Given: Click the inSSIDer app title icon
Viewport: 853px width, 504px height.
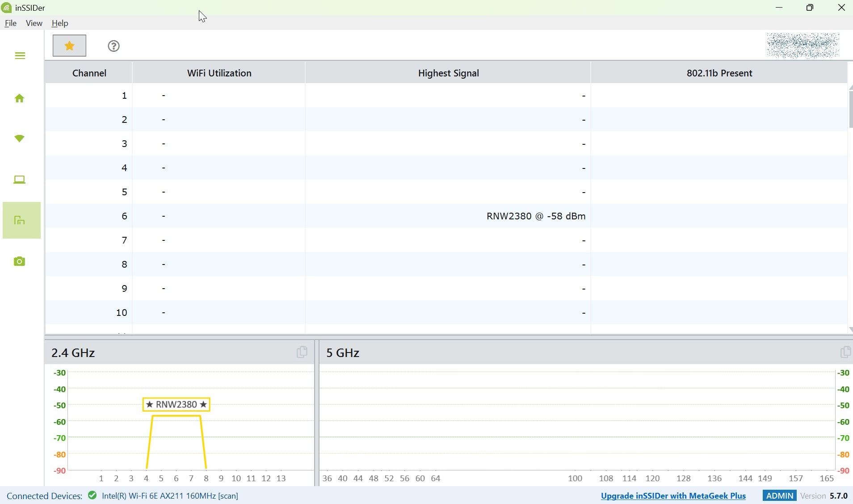Looking at the screenshot, I should click(6, 8).
